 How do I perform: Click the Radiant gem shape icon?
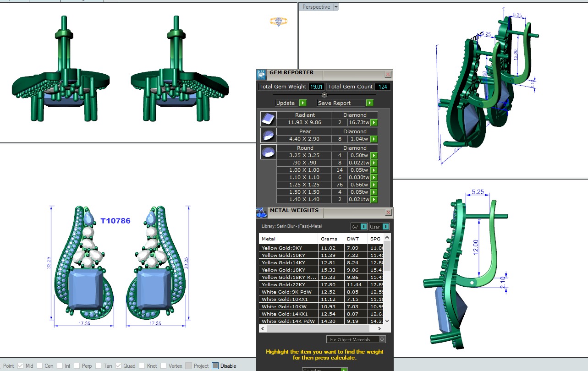(267, 119)
